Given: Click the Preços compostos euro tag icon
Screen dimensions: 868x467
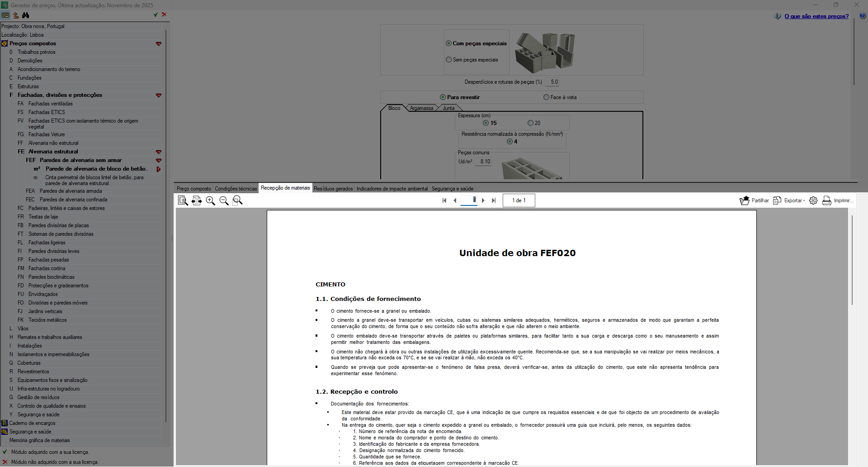Looking at the screenshot, I should click(5, 43).
